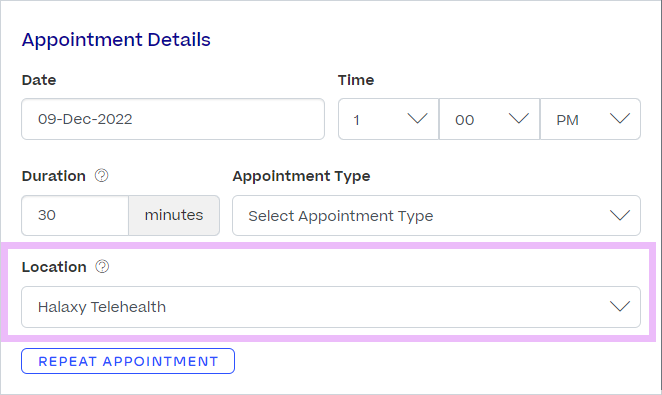Open the AM/PM dropdown showing PM
662x395 pixels.
(x=591, y=119)
